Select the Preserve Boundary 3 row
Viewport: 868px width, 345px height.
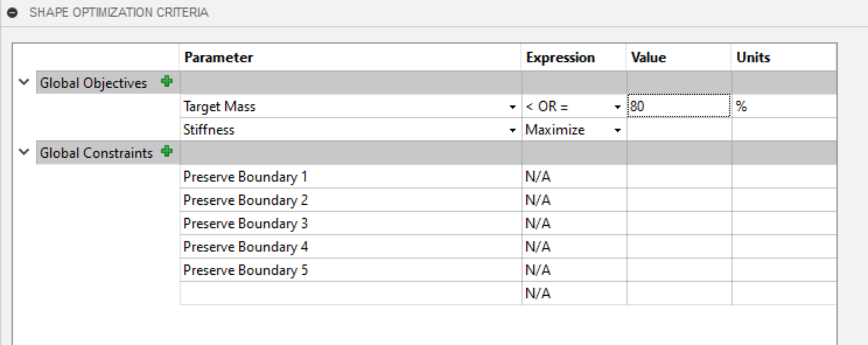(x=508, y=223)
